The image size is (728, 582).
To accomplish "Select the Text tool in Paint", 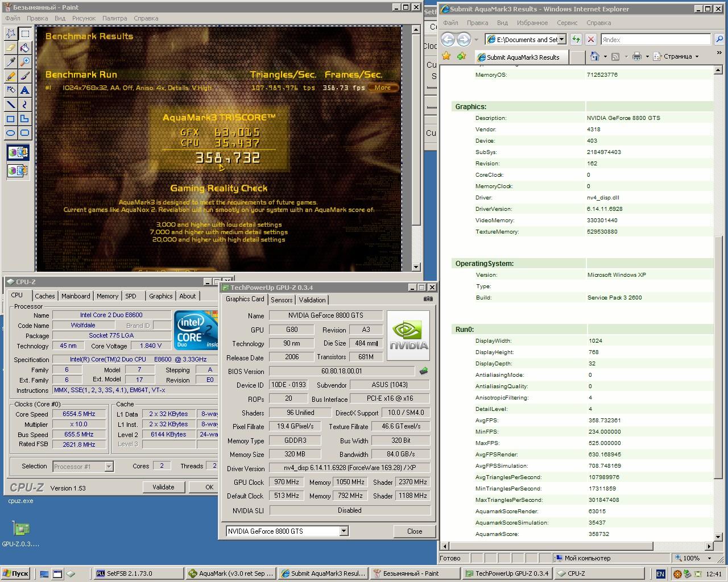I will [x=25, y=90].
